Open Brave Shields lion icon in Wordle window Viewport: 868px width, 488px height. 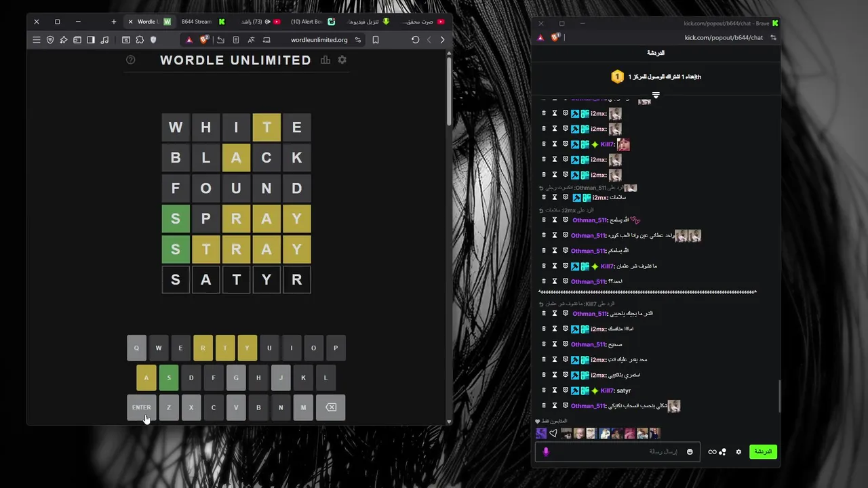203,39
